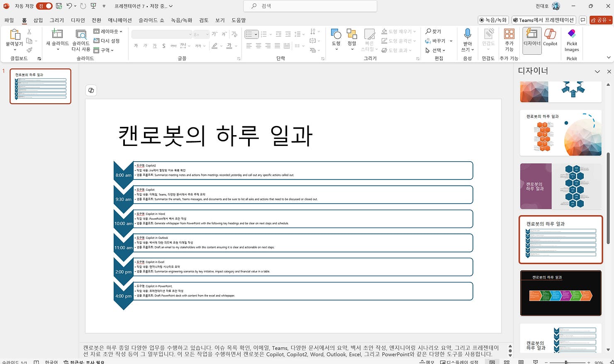
Task: Open the font color swatch
Action: tap(229, 46)
